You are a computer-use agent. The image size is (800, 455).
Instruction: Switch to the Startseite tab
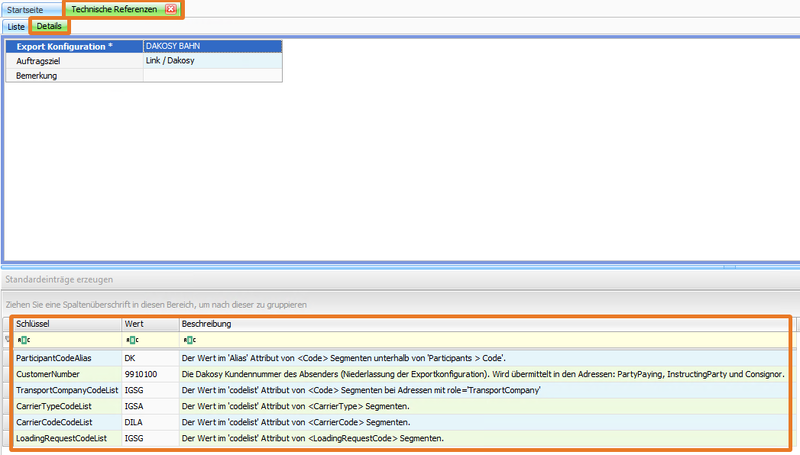tap(26, 10)
